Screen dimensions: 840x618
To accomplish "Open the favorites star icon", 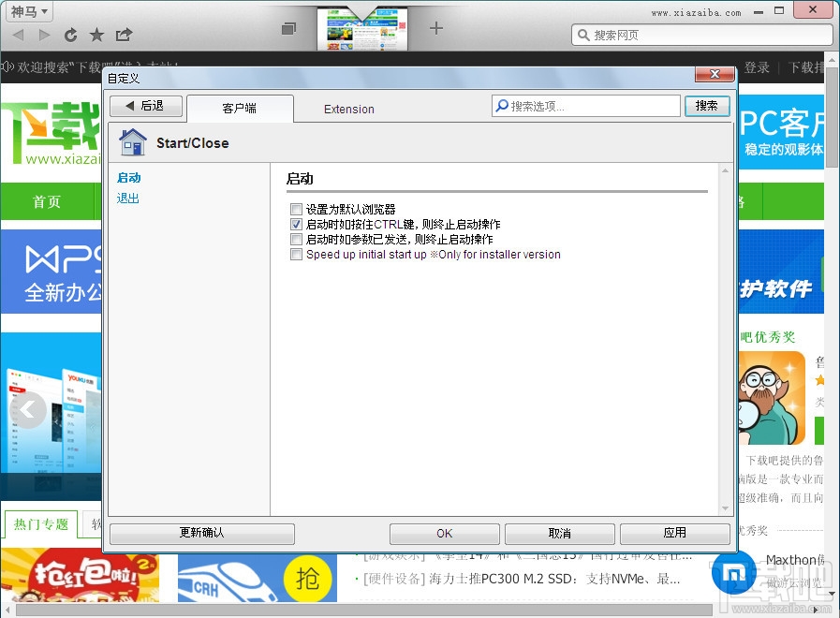I will click(x=96, y=34).
